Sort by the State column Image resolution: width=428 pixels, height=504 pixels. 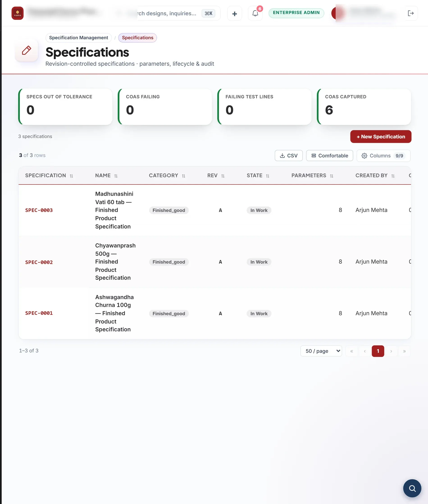click(267, 176)
